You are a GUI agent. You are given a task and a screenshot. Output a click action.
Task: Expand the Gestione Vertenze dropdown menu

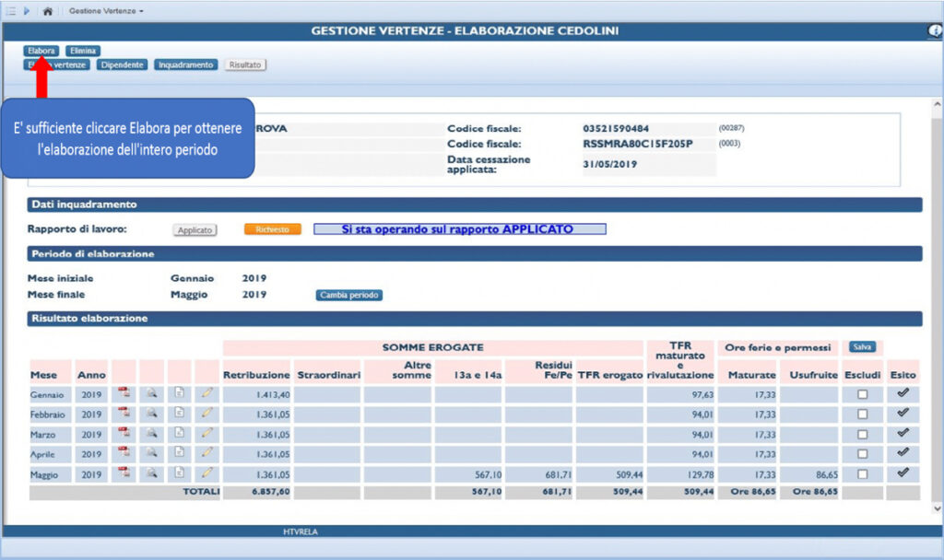[106, 11]
